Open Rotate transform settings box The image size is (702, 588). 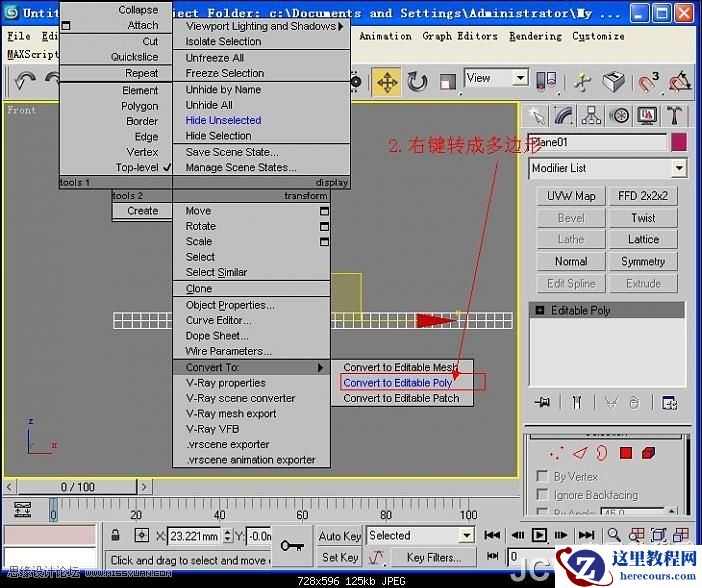tap(324, 227)
